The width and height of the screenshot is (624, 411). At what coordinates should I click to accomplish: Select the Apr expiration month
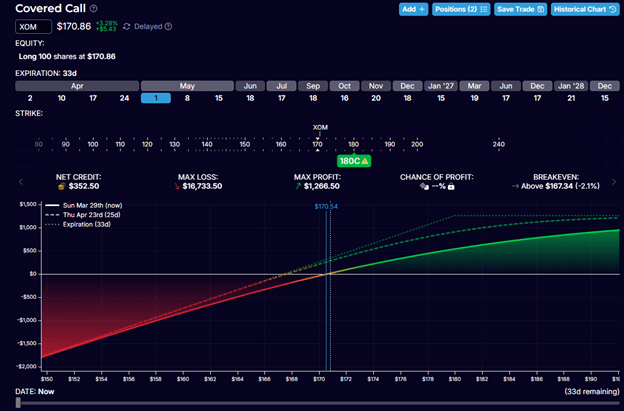(x=77, y=86)
